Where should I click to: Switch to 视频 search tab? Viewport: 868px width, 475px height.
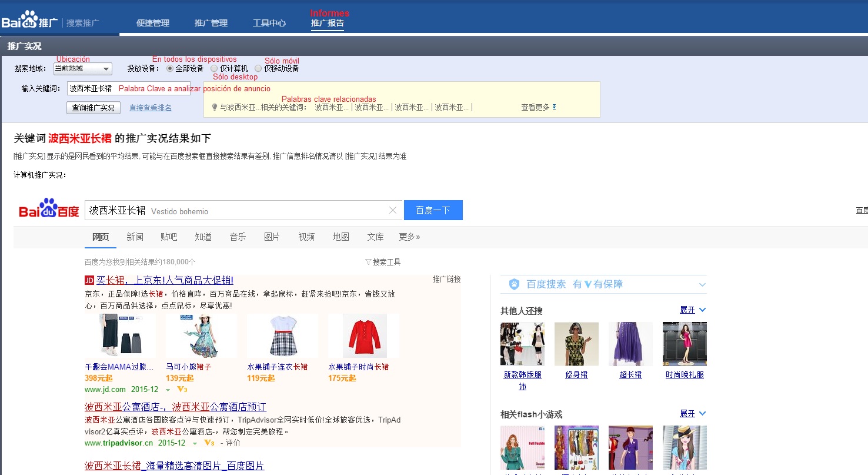pyautogui.click(x=306, y=237)
